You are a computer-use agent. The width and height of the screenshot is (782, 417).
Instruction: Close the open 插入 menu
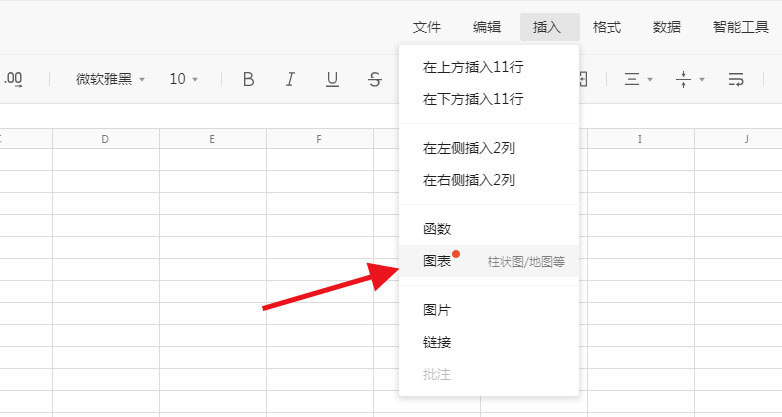[550, 27]
